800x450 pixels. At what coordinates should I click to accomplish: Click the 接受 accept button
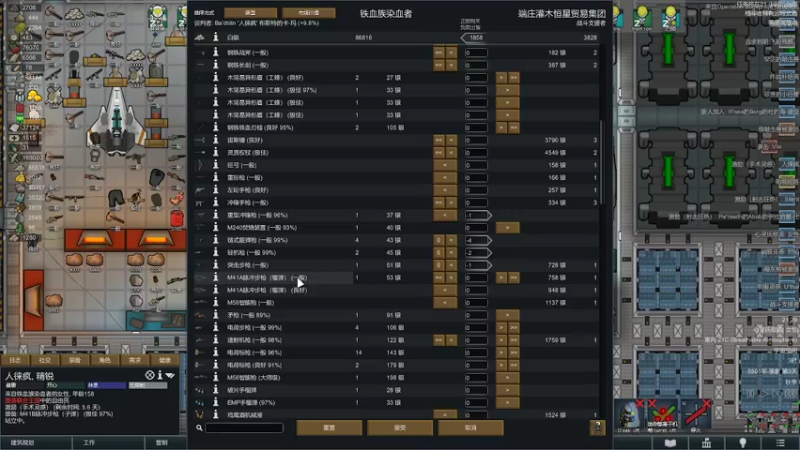pos(400,428)
